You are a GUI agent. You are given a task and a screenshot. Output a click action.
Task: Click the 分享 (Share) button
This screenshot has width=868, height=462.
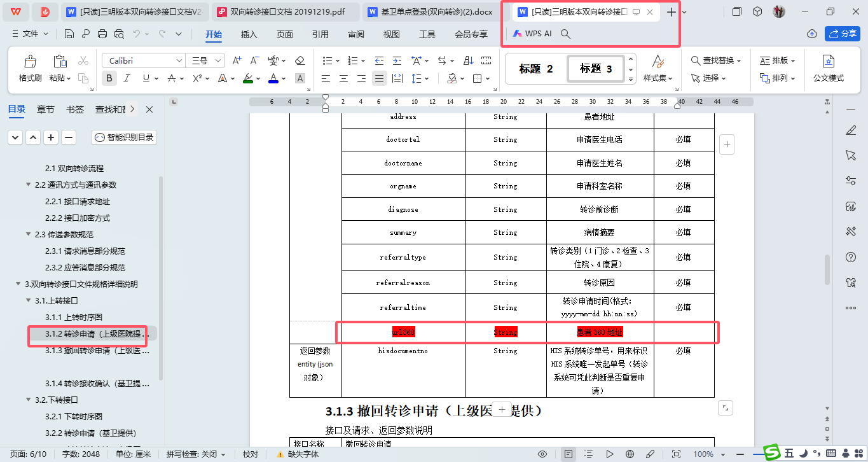click(x=843, y=34)
